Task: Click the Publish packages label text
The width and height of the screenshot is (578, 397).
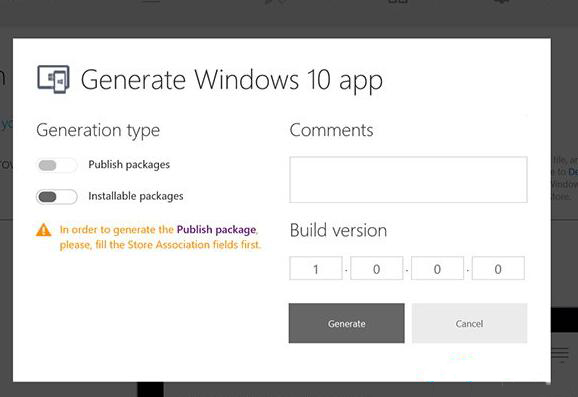Action: 129,165
